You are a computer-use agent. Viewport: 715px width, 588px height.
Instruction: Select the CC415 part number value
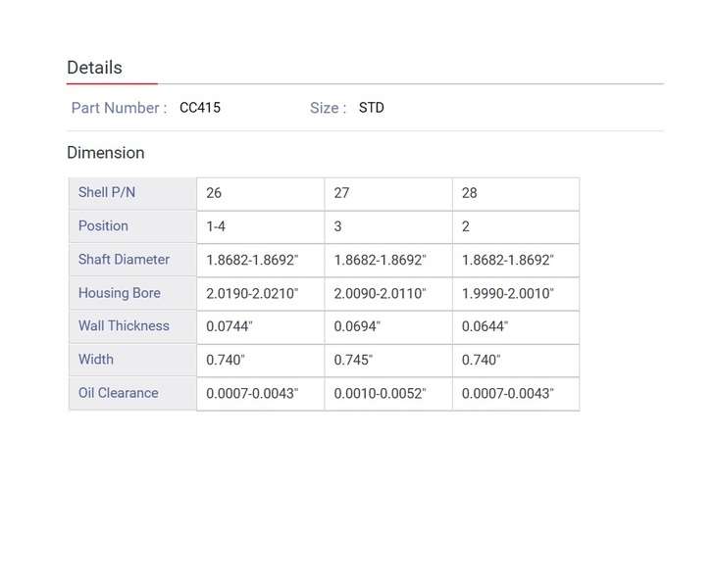click(199, 108)
